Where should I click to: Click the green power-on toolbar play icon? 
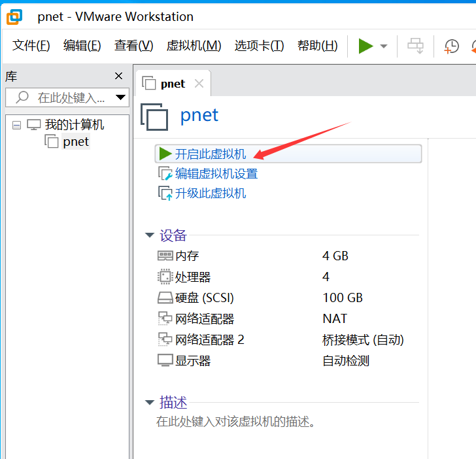click(365, 46)
